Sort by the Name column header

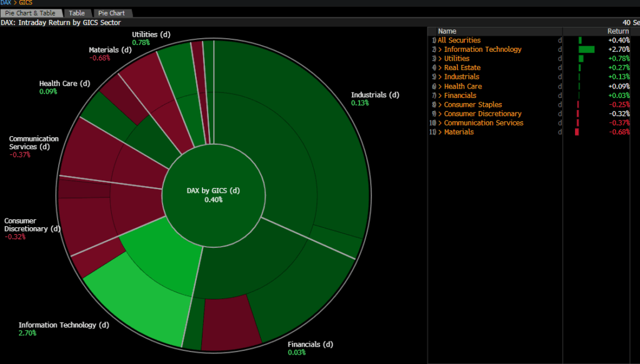(447, 31)
